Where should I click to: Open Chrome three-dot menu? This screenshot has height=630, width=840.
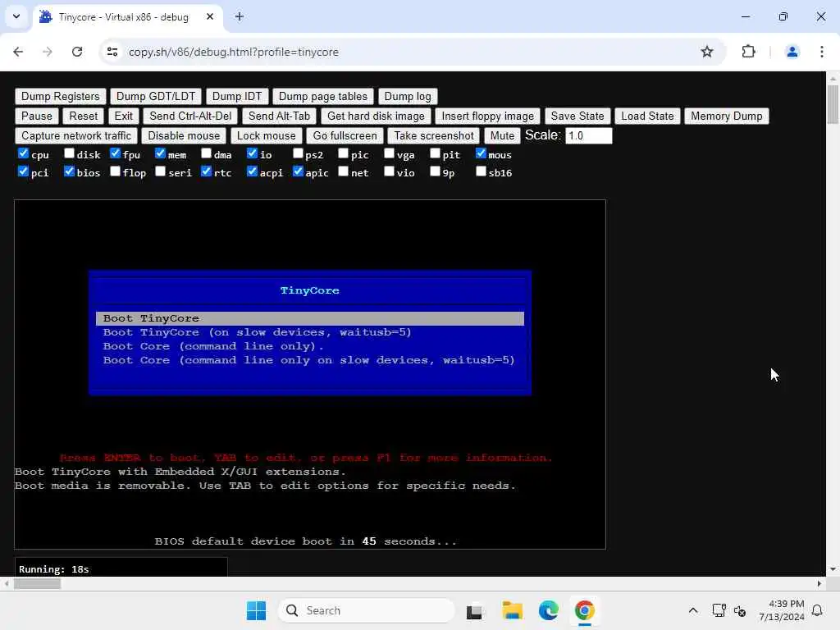click(822, 52)
